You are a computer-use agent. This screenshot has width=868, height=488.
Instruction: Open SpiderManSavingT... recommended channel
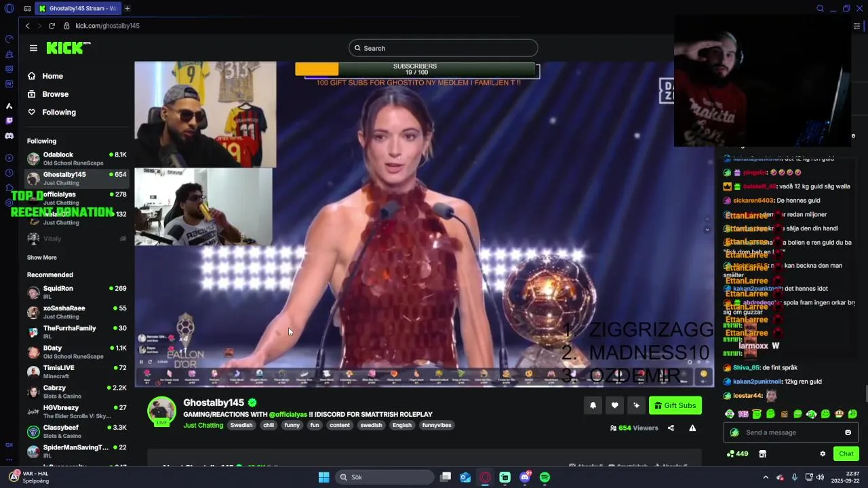[x=77, y=451]
